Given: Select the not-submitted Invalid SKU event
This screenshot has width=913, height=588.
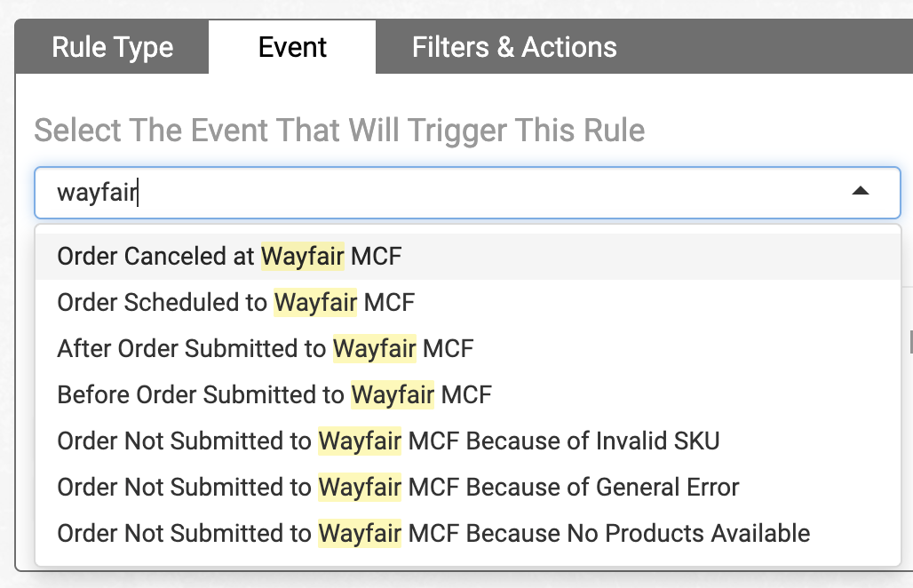Looking at the screenshot, I should click(x=388, y=441).
